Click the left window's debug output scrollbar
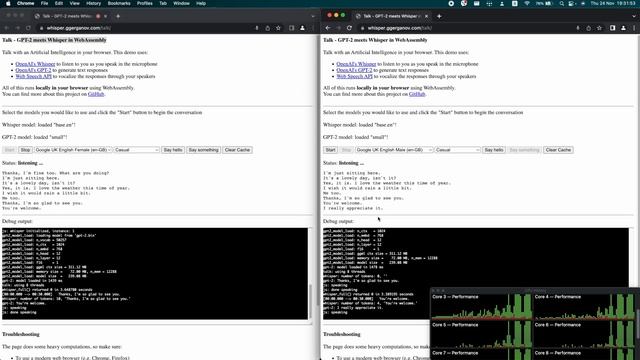The image size is (640, 360). pyautogui.click(x=310, y=301)
